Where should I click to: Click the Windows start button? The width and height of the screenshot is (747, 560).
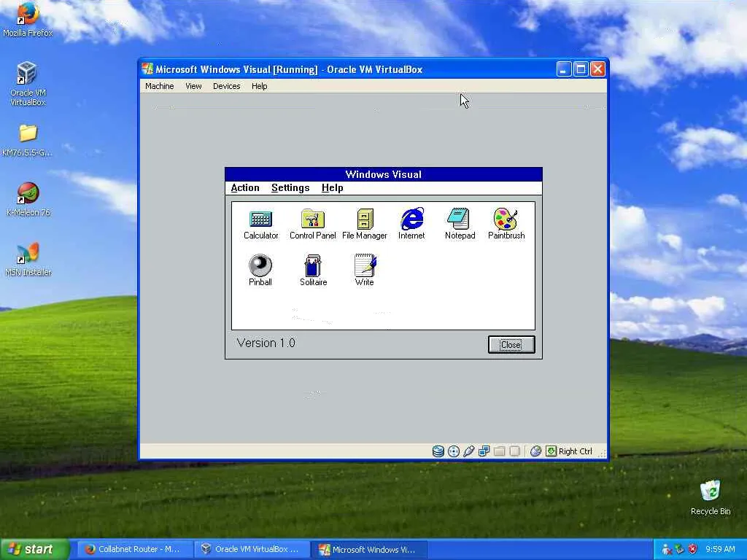point(35,549)
